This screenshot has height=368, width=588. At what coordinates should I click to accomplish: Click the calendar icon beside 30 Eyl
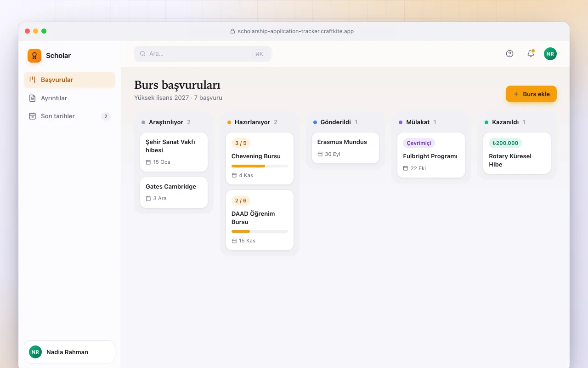click(320, 154)
